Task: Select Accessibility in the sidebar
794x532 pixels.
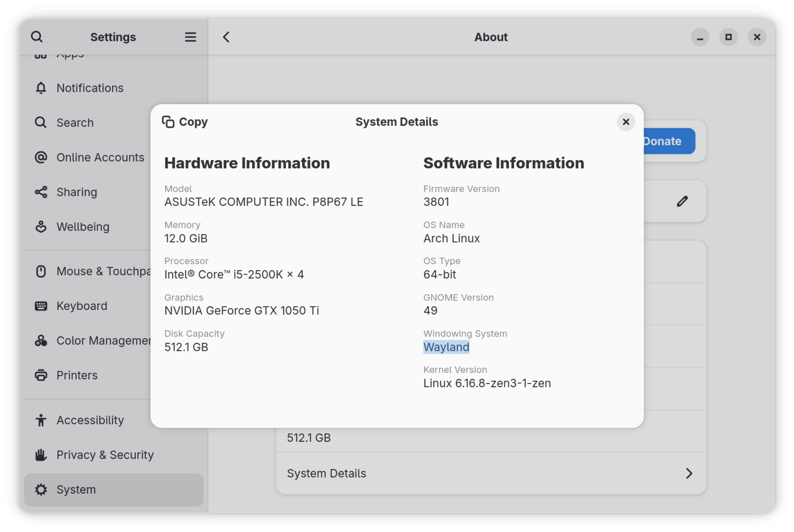Action: pos(90,420)
